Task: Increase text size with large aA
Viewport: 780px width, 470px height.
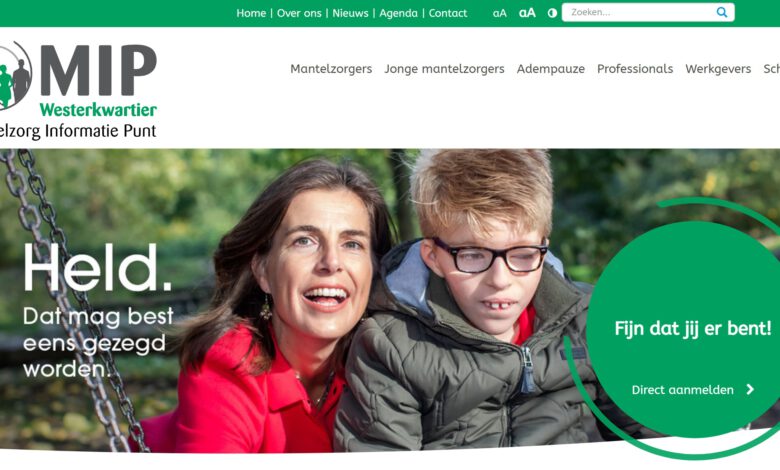Action: pos(527,13)
